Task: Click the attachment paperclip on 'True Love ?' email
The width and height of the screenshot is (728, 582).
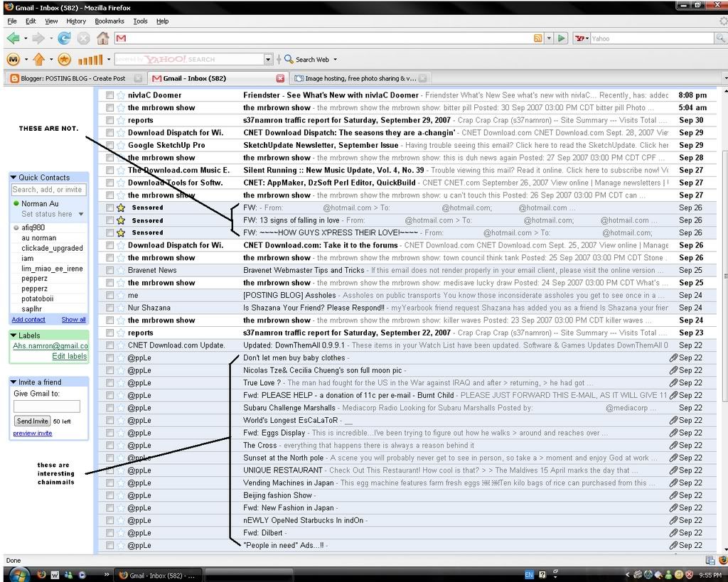Action: 674,383
